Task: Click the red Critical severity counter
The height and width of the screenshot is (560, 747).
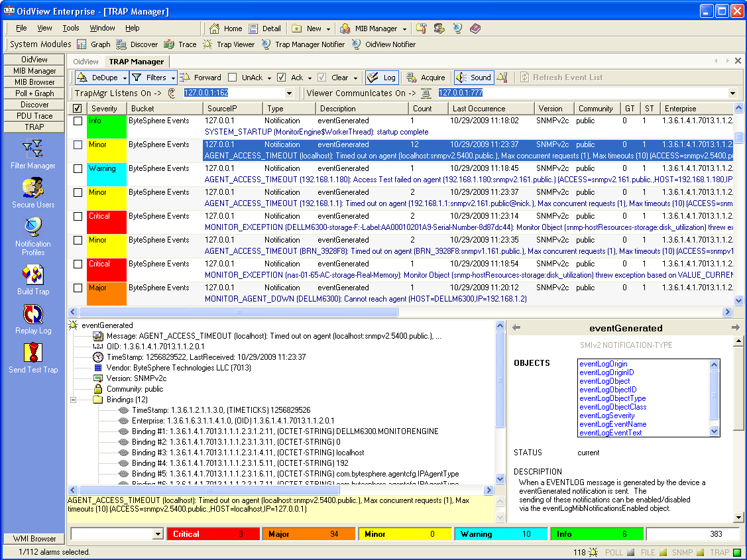Action: [x=213, y=534]
